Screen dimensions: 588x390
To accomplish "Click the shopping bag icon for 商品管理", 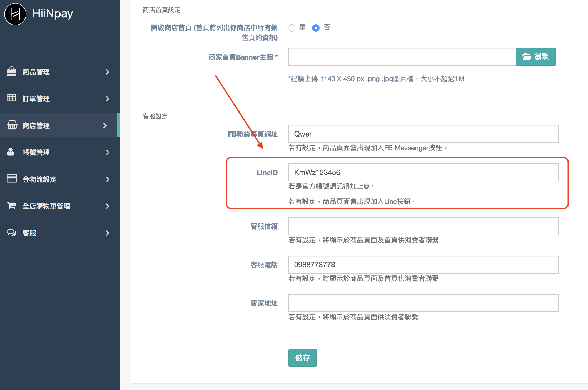I will (12, 71).
